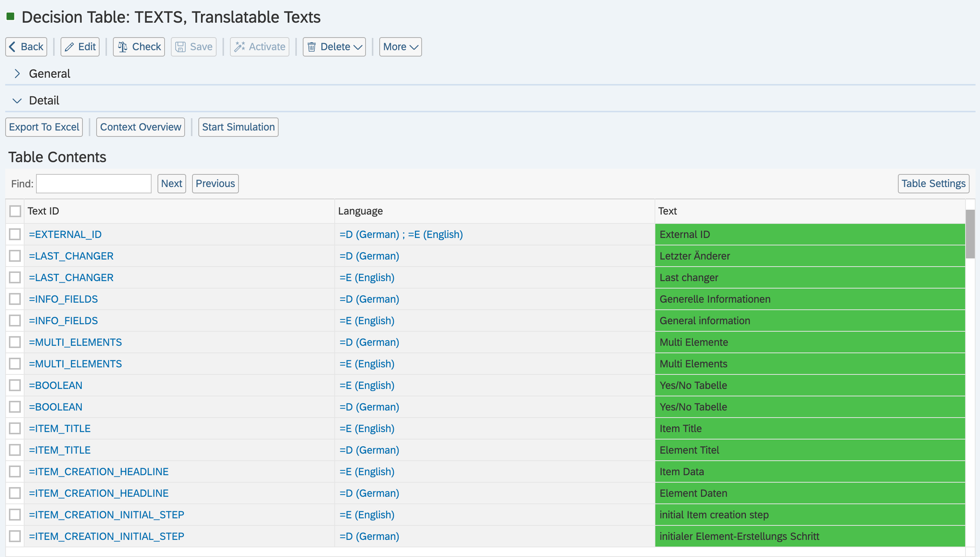Click the Edit pencil icon

pos(69,47)
